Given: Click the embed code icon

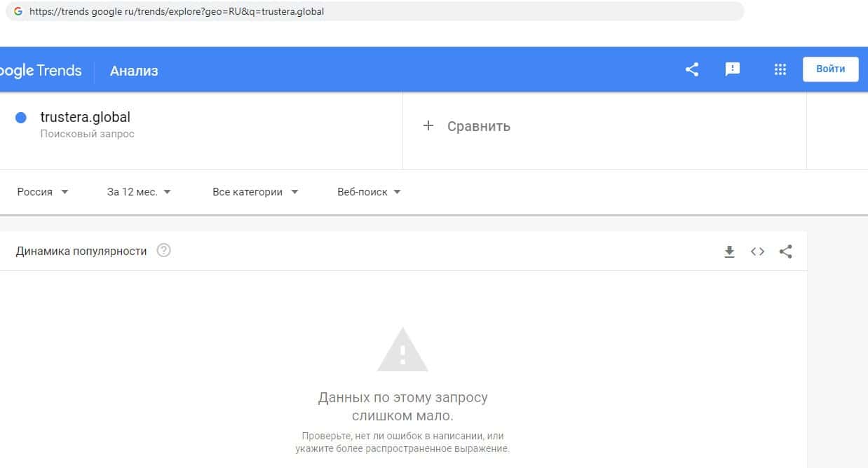Looking at the screenshot, I should (757, 252).
